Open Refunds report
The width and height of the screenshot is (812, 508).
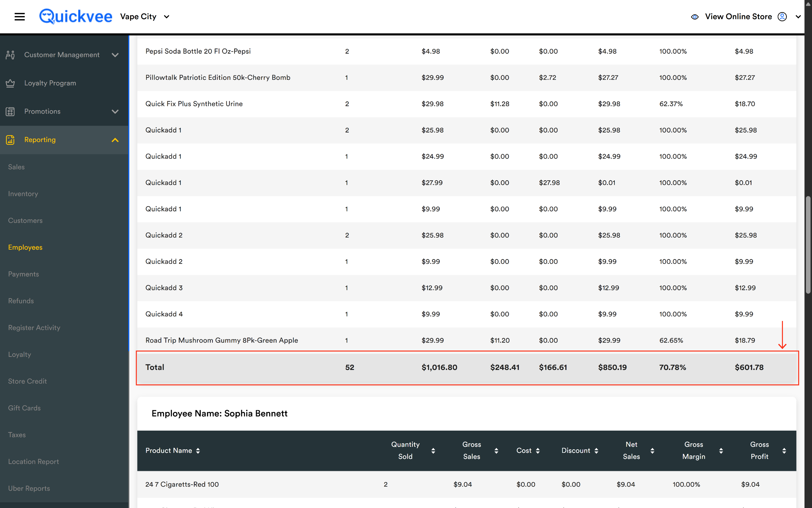[x=21, y=301]
